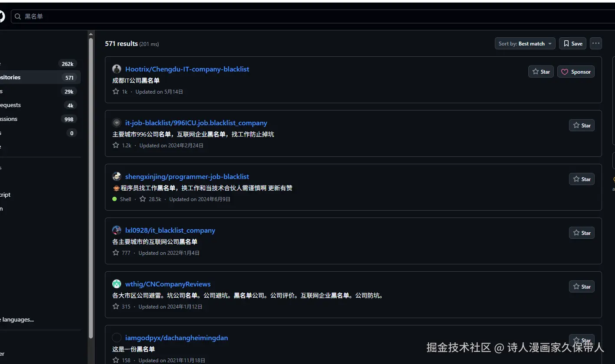The width and height of the screenshot is (615, 364).
Task: Expand More languages in the sidebar
Action: click(17, 319)
